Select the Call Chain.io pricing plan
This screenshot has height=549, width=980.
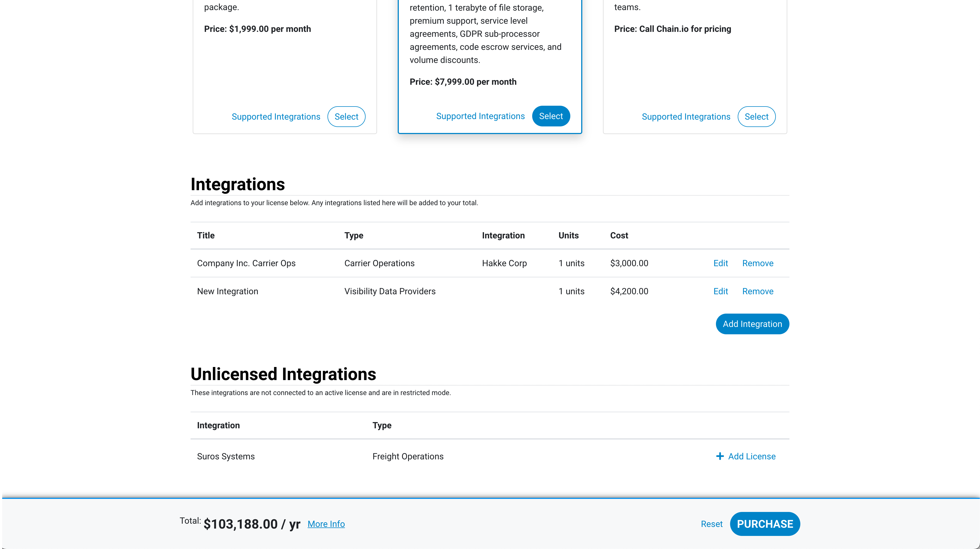[756, 117]
